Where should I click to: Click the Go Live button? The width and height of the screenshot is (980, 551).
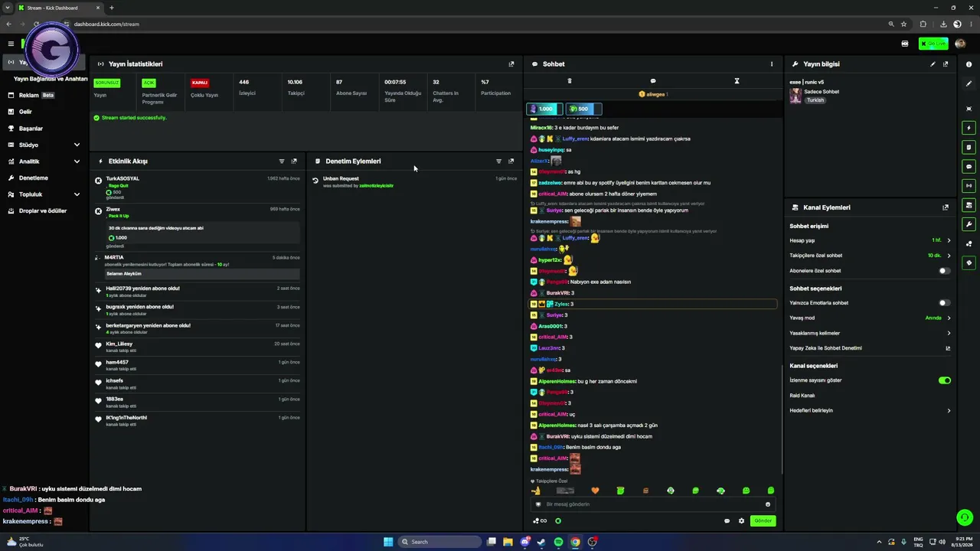[x=933, y=44]
